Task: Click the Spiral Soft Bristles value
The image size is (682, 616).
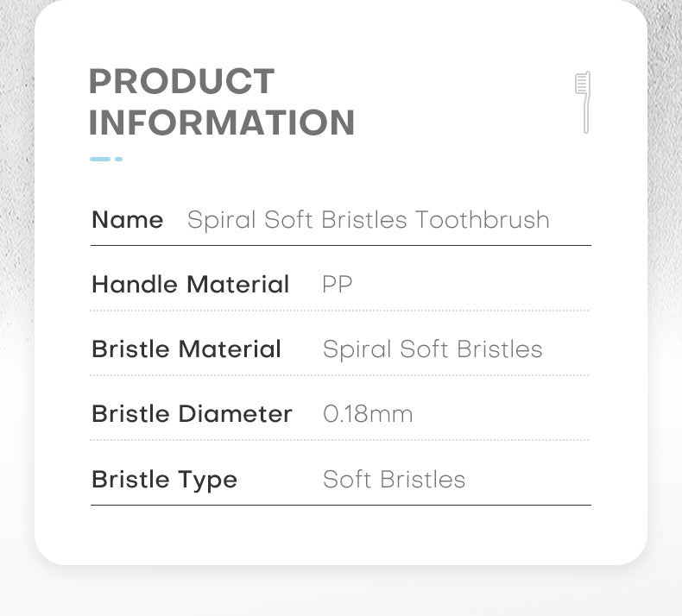Action: click(x=433, y=349)
